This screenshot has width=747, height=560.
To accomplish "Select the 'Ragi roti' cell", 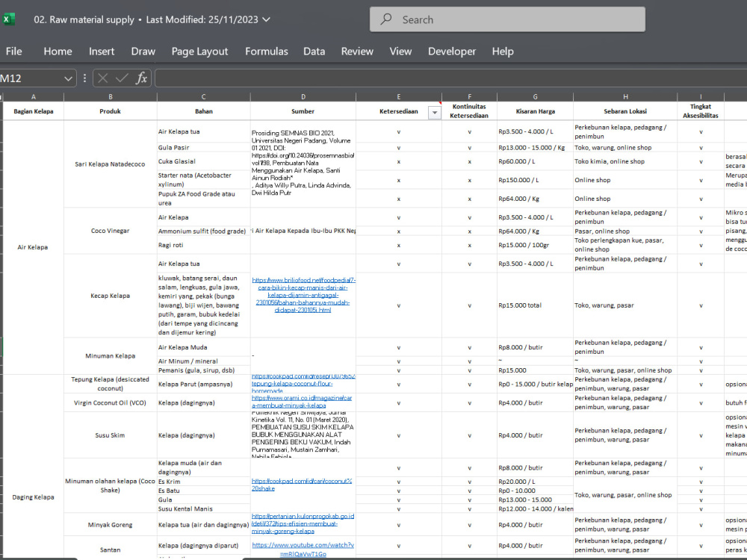I will coord(203,245).
